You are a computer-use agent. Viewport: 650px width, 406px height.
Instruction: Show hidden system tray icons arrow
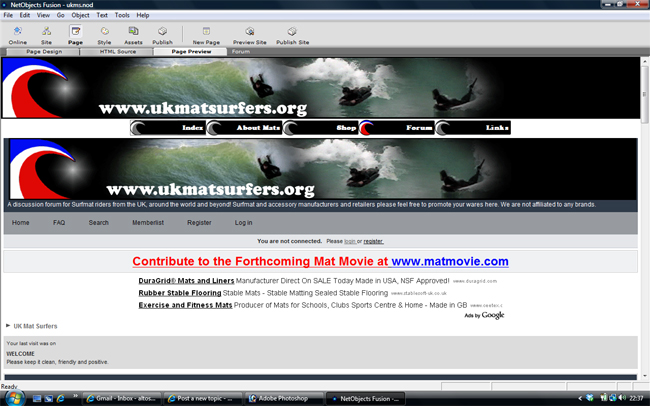(580, 399)
